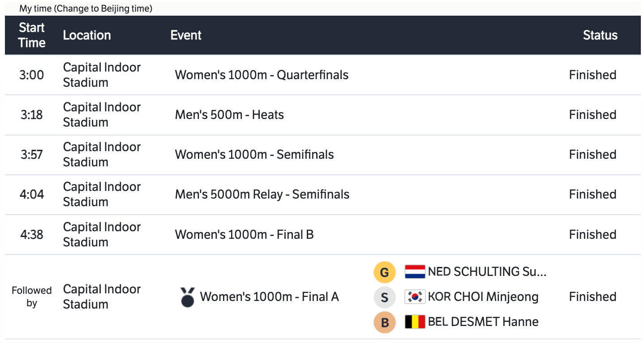Image resolution: width=644 pixels, height=343 pixels.
Task: Click the medal icon beside Women's 1000m Final A
Action: click(188, 297)
